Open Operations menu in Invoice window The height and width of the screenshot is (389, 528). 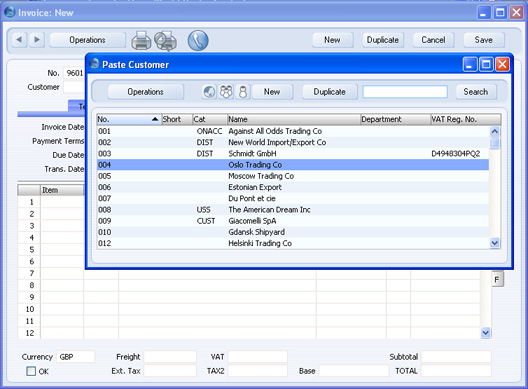tap(87, 40)
